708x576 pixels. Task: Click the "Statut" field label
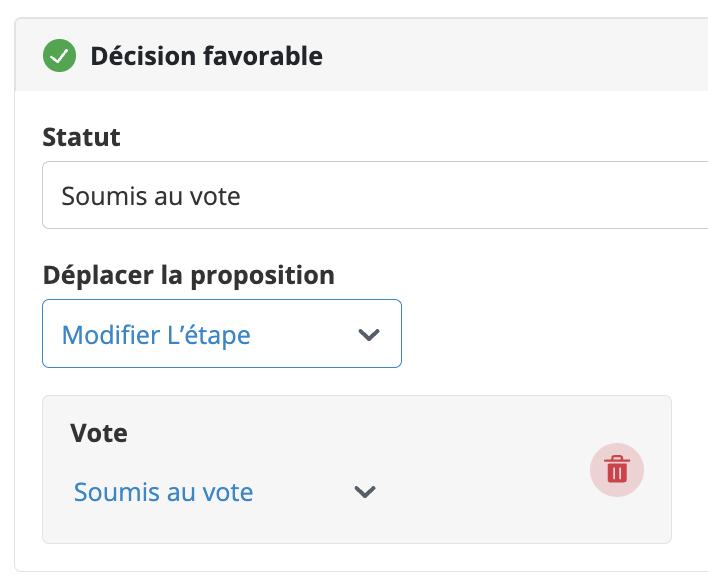pos(81,137)
